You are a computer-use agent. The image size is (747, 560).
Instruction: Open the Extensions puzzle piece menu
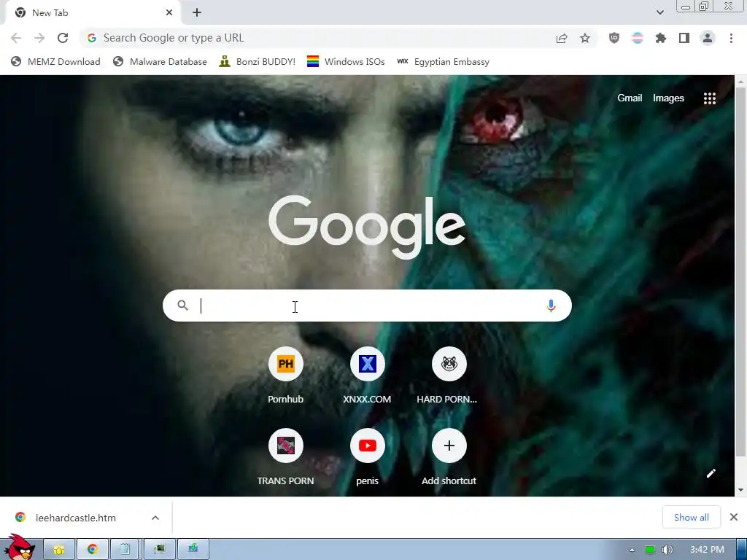click(661, 38)
